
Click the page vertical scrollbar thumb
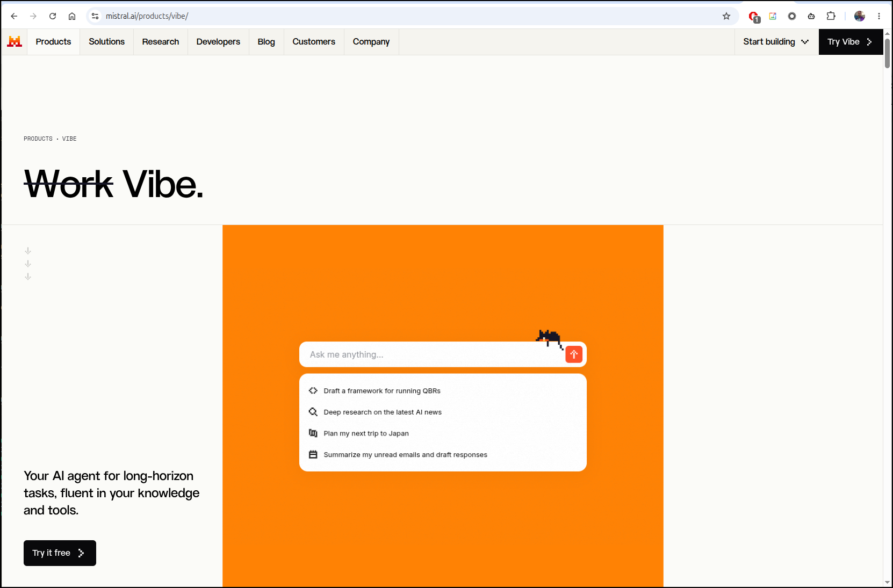coord(887,53)
